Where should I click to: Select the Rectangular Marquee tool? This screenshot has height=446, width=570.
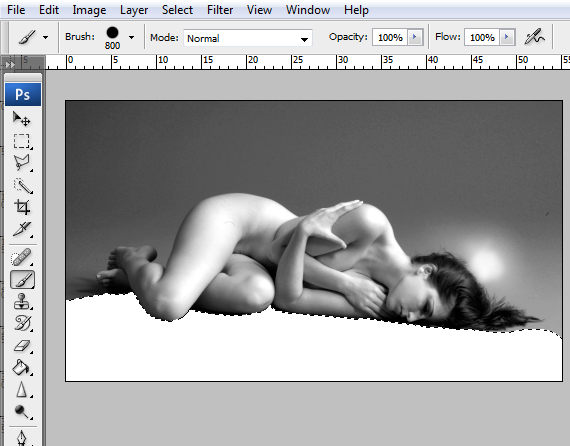coord(22,141)
